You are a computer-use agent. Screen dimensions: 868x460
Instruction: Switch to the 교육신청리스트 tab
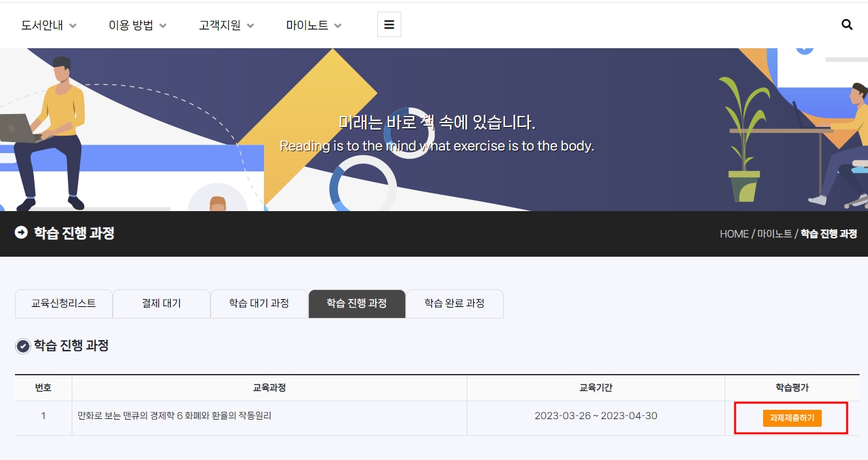tap(63, 304)
